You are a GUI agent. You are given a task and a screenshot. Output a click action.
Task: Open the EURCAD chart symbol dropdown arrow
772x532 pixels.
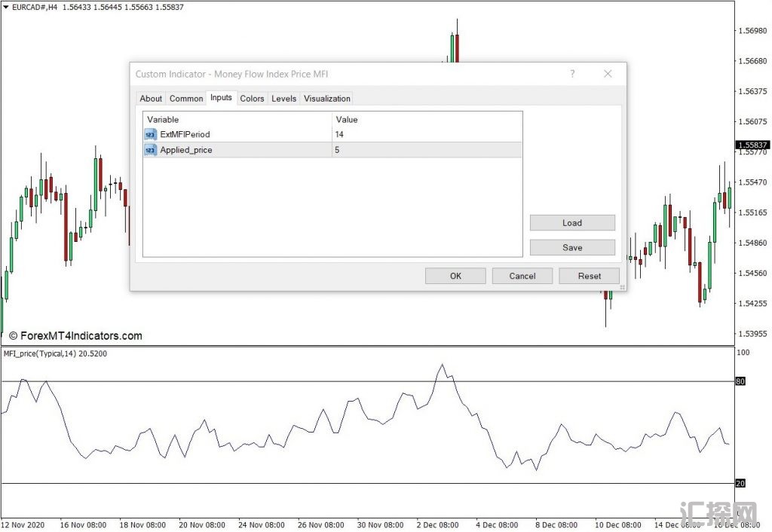click(x=6, y=7)
